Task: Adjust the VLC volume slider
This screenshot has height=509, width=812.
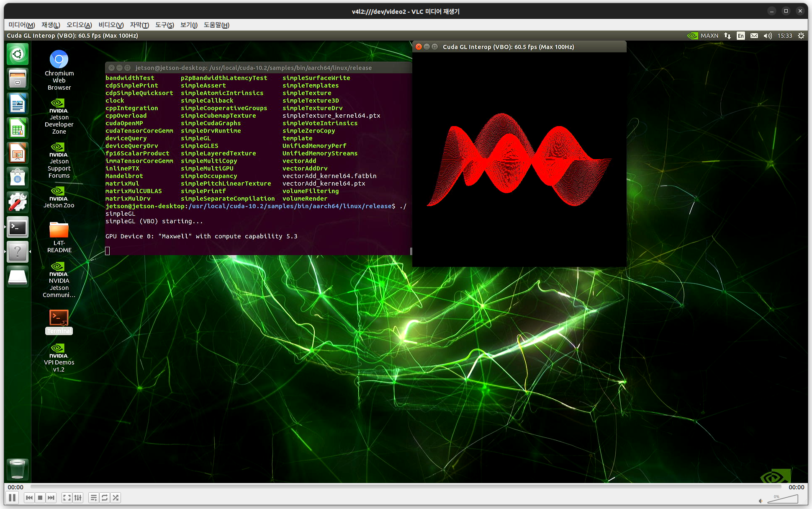Action: (782, 499)
